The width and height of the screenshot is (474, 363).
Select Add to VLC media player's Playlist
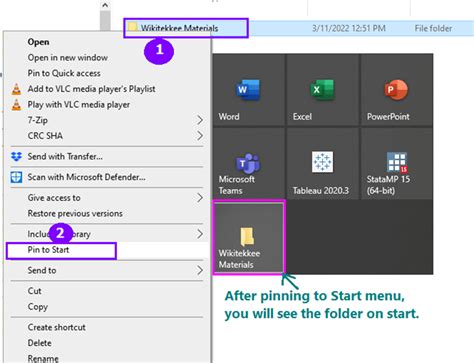coord(91,89)
